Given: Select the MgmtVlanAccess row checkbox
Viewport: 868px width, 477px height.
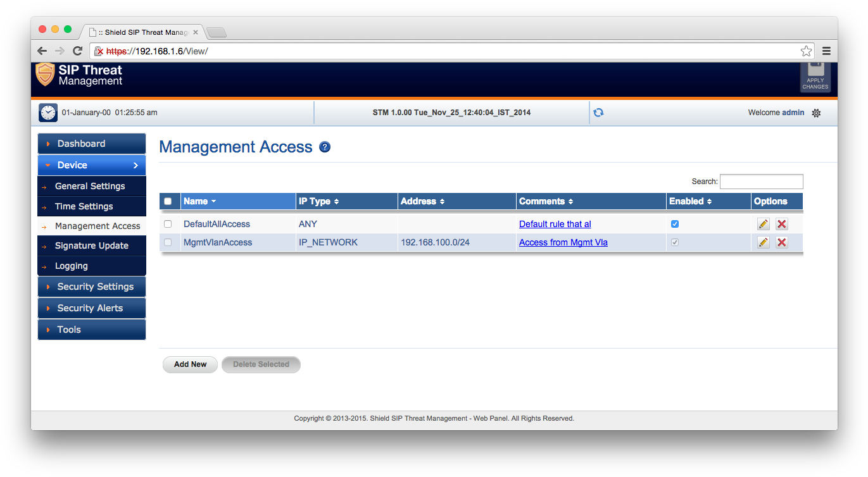Looking at the screenshot, I should pos(168,242).
